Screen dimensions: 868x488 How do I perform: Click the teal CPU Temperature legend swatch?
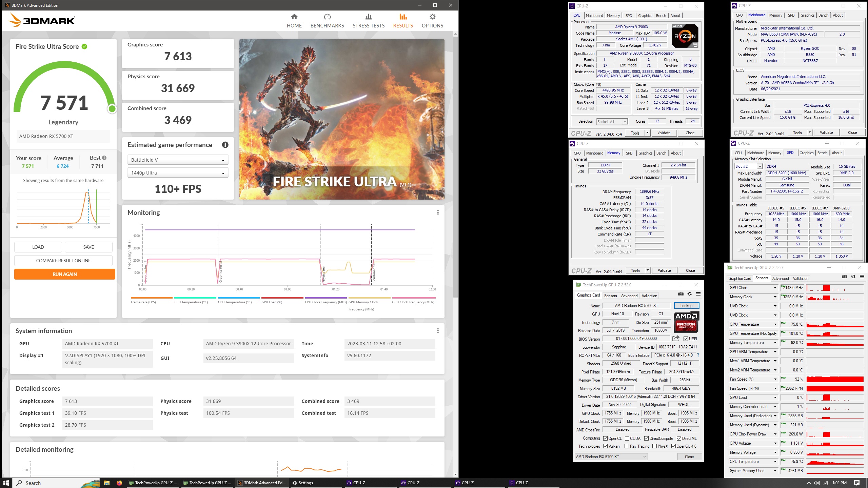click(195, 298)
